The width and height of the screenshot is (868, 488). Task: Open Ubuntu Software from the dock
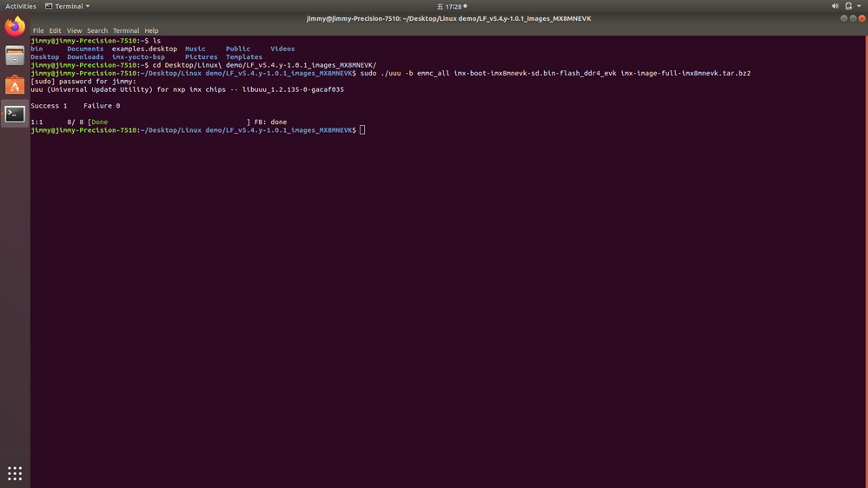(15, 85)
